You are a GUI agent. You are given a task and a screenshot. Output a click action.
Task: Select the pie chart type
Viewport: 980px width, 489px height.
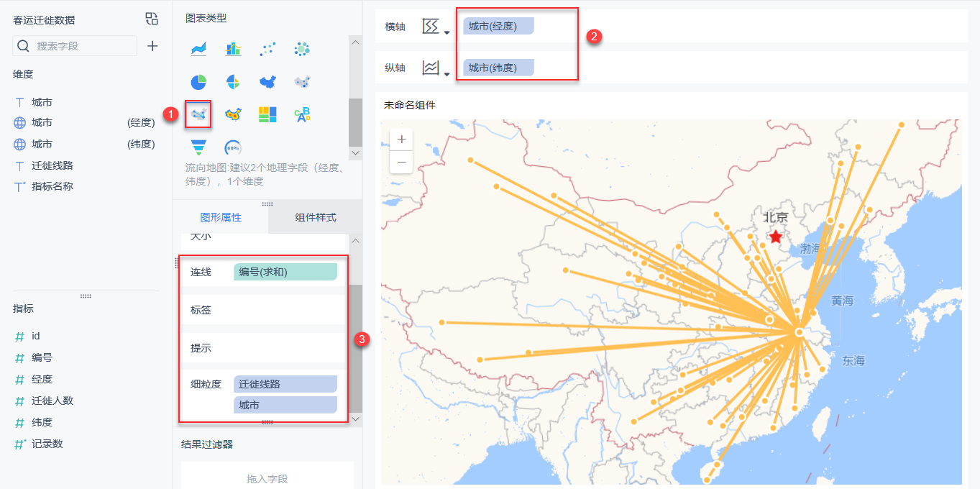pos(198,82)
